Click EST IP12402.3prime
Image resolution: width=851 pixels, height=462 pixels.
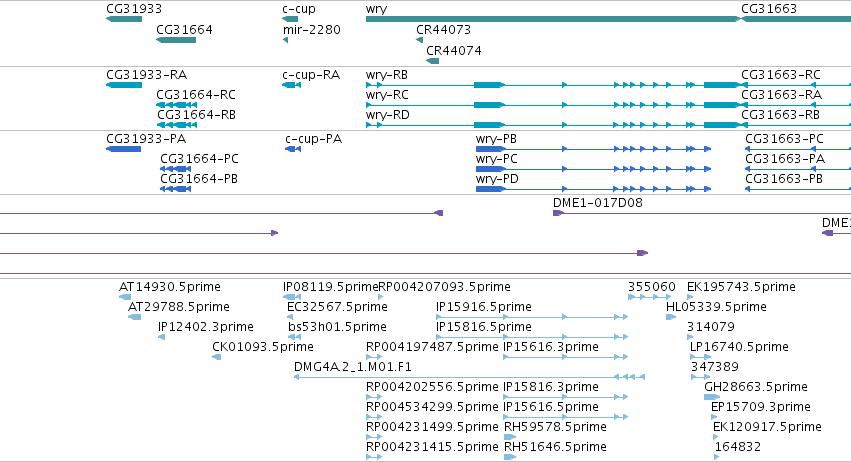[206, 327]
